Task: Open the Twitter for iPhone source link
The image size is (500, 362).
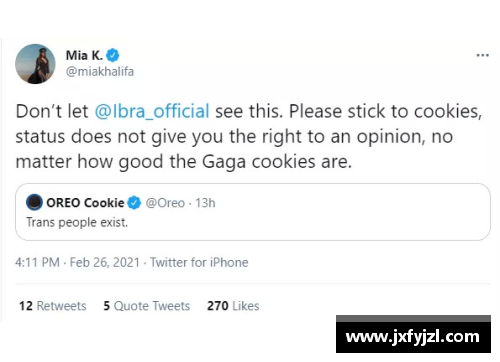Action: 199,262
